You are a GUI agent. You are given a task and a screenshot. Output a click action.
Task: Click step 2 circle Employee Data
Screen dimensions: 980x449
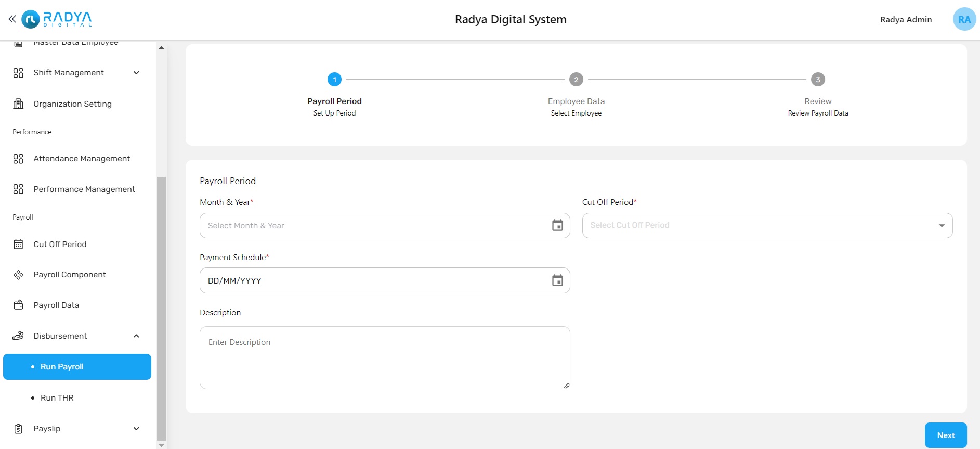pos(576,80)
